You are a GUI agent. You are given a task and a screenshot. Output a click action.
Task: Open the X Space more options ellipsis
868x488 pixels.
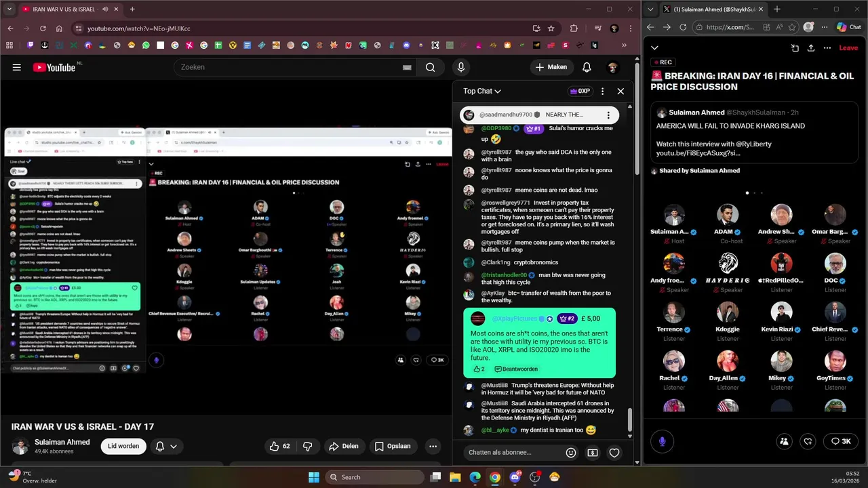click(827, 48)
